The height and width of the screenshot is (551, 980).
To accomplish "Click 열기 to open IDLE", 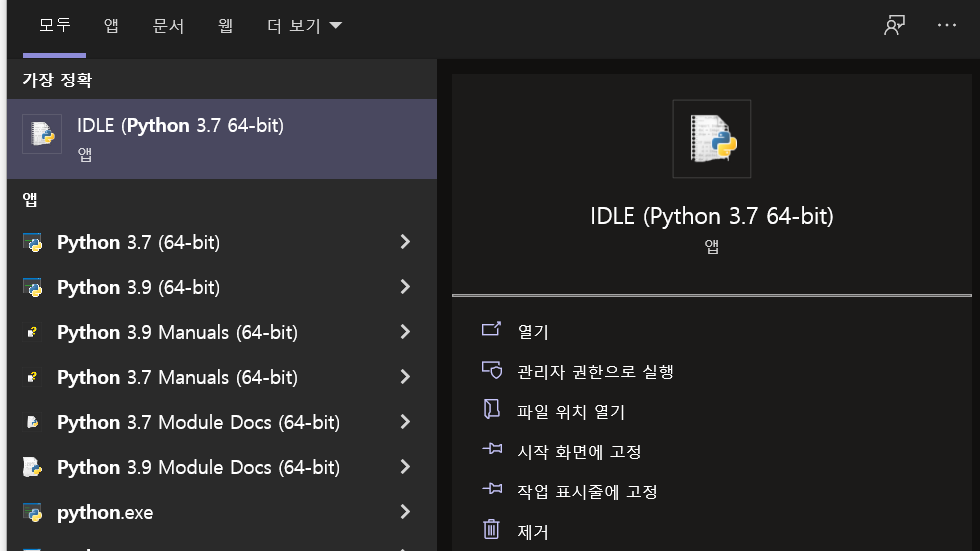I will (x=533, y=332).
